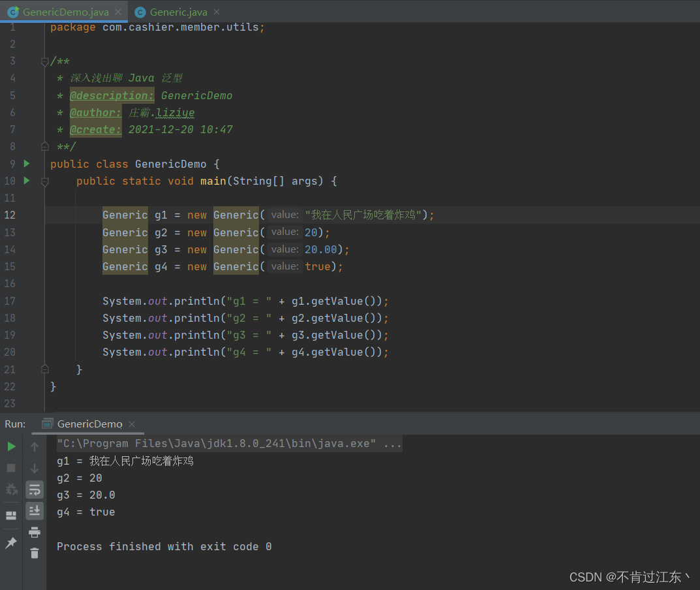Click the run gutter arrow beside main method
The width and height of the screenshot is (700, 590).
click(27, 180)
